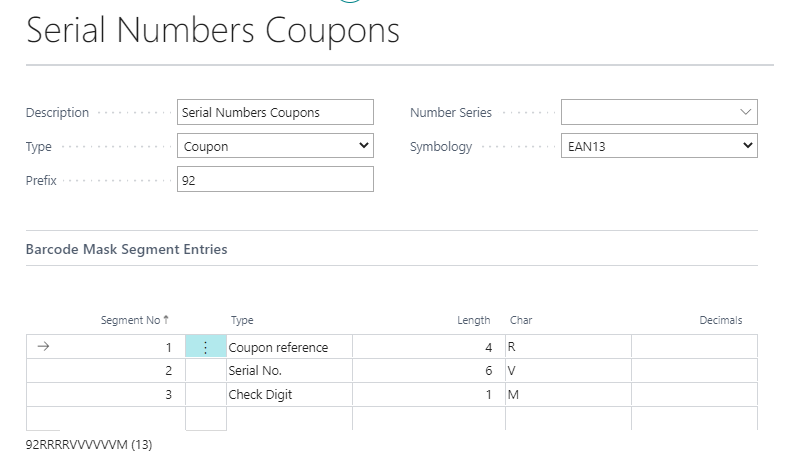Screen dimensions: 802x456
Task: Click the Char cell containing R
Action: [x=567, y=347]
